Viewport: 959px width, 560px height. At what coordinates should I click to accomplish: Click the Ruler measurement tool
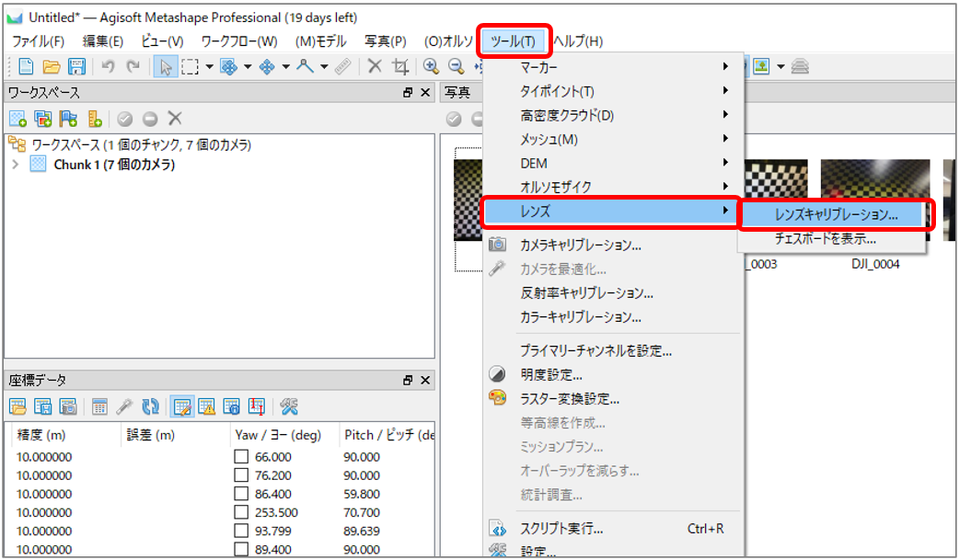343,66
